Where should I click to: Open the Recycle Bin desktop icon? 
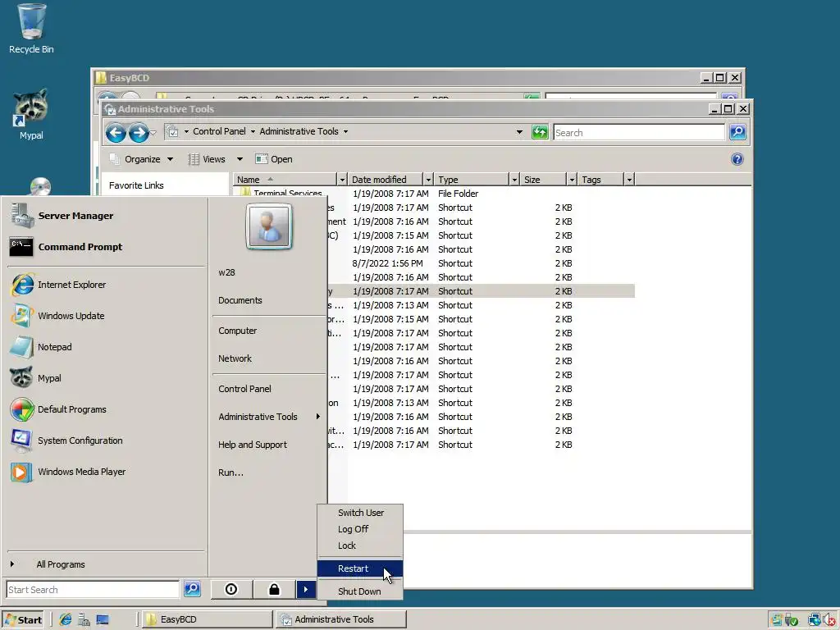(31, 30)
